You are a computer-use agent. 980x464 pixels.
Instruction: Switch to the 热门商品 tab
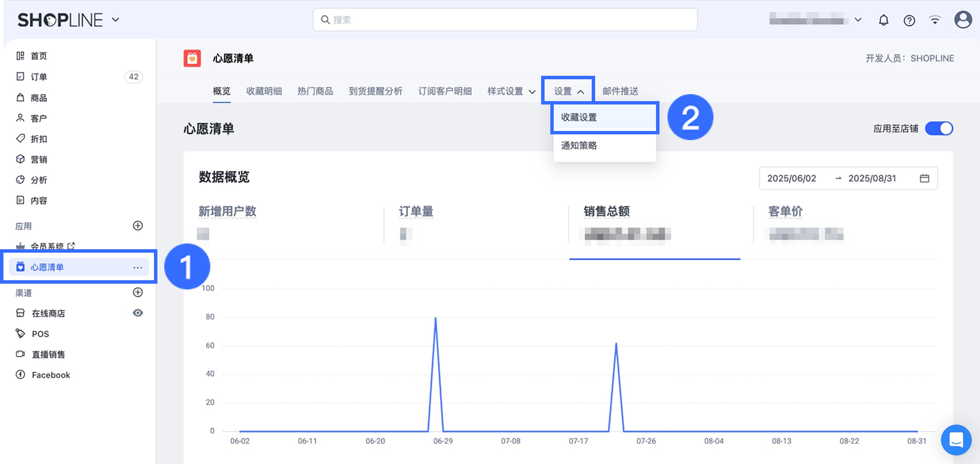click(x=315, y=91)
